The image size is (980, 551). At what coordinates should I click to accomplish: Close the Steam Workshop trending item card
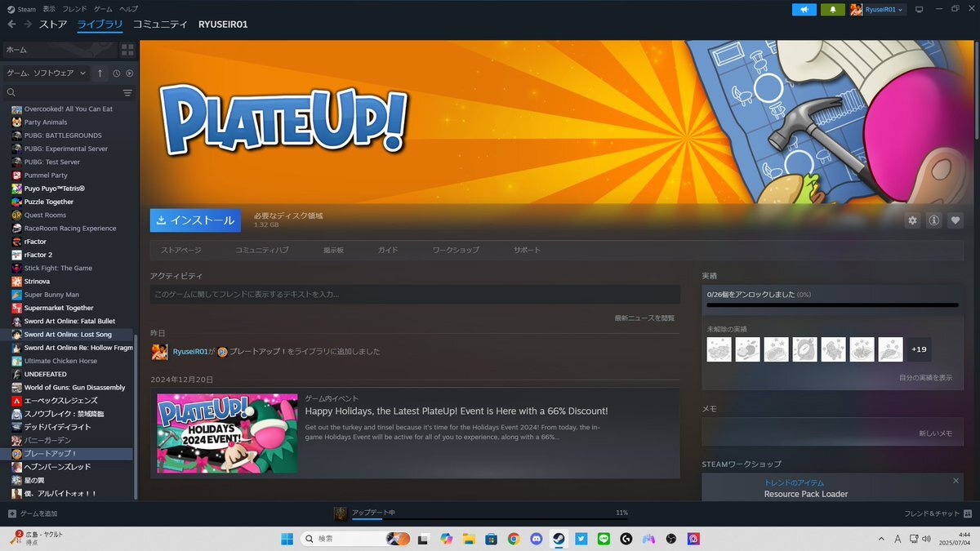point(955,481)
